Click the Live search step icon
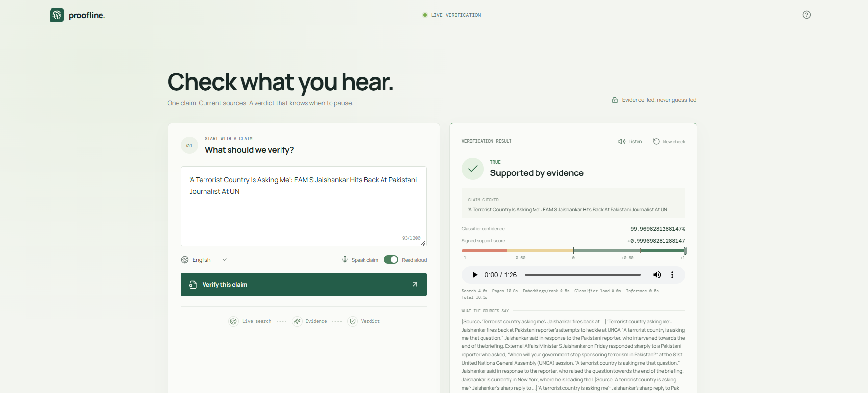This screenshot has width=868, height=393. 233,321
